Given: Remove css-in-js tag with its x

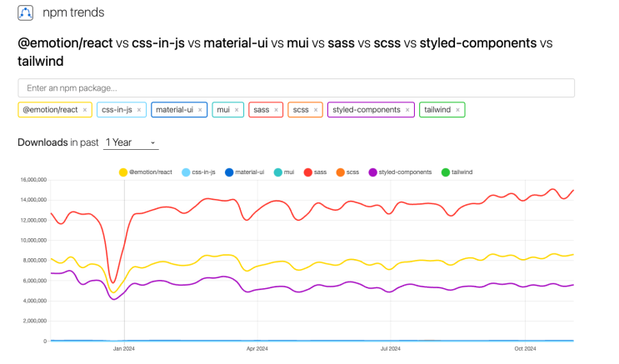Looking at the screenshot, I should [x=140, y=109].
